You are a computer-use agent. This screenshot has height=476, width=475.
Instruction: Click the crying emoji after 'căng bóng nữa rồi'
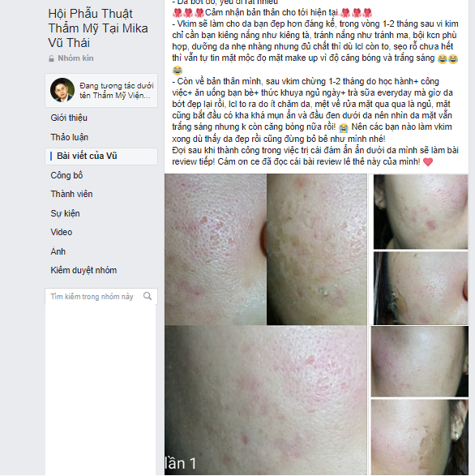343,128
